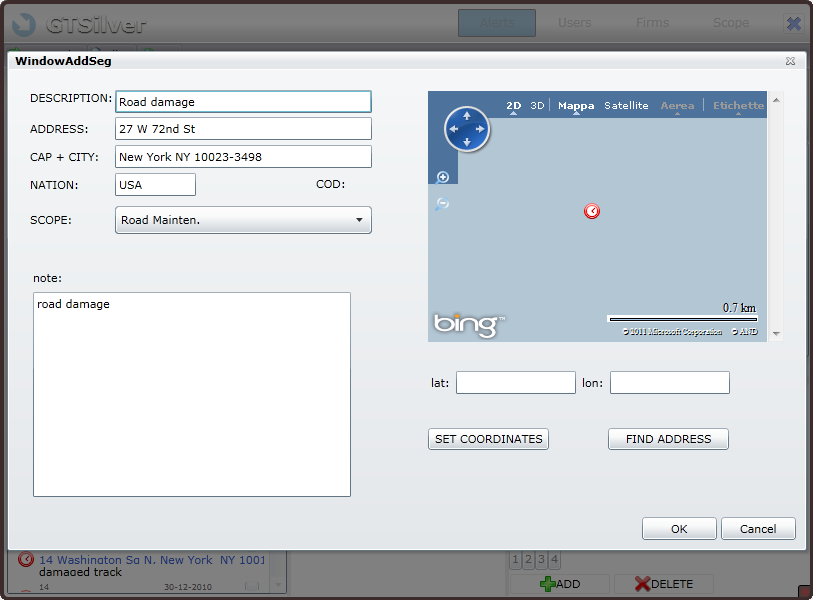Switch map to 2D view
This screenshot has width=813, height=600.
(x=513, y=106)
